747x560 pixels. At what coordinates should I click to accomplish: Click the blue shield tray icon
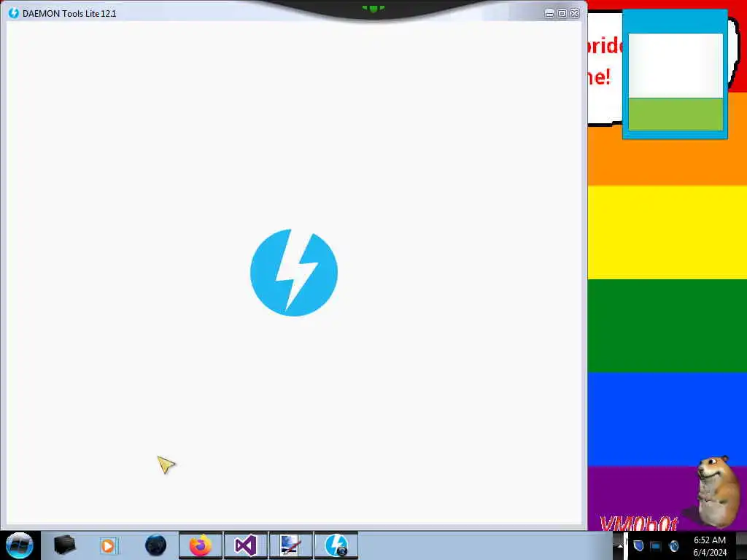(638, 545)
